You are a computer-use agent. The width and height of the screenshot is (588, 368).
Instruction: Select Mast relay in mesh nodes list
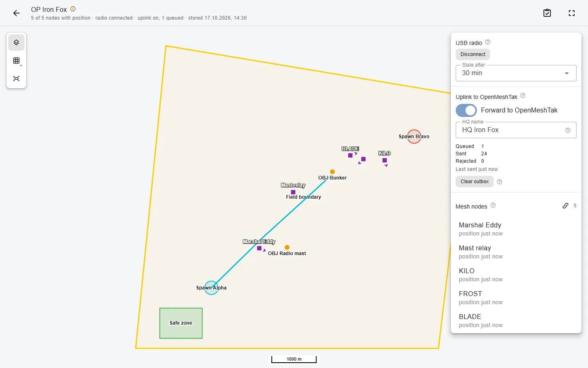point(516,252)
